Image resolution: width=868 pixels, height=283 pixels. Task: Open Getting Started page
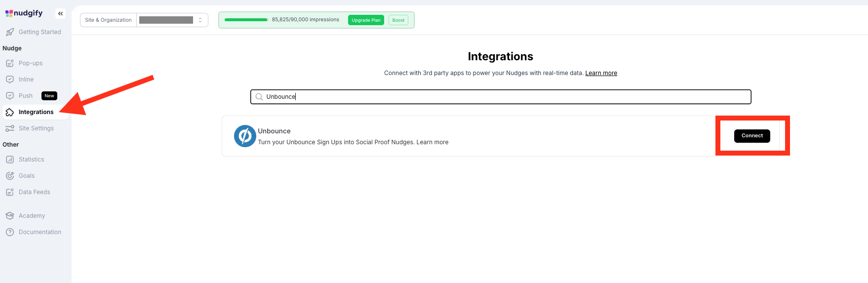40,32
